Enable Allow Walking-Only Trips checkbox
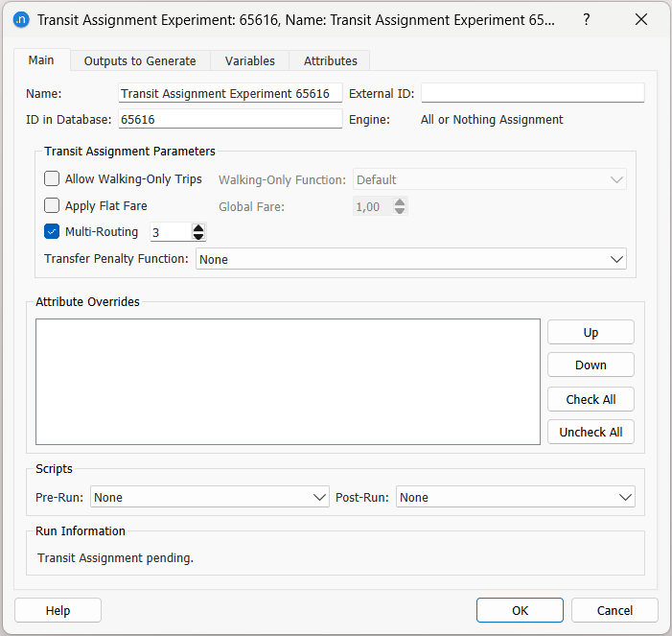 (x=53, y=179)
